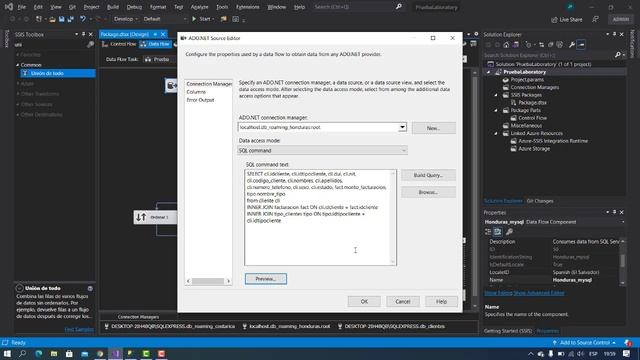Image resolution: width=640 pixels, height=360 pixels.
Task: Click Cancel in the ADO.NET Source Editor
Action: 402,302
